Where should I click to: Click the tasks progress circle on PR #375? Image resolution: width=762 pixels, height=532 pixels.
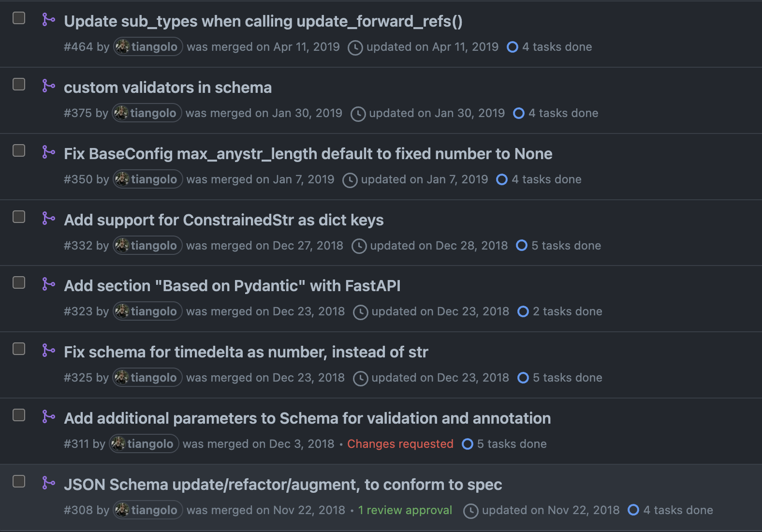(519, 113)
